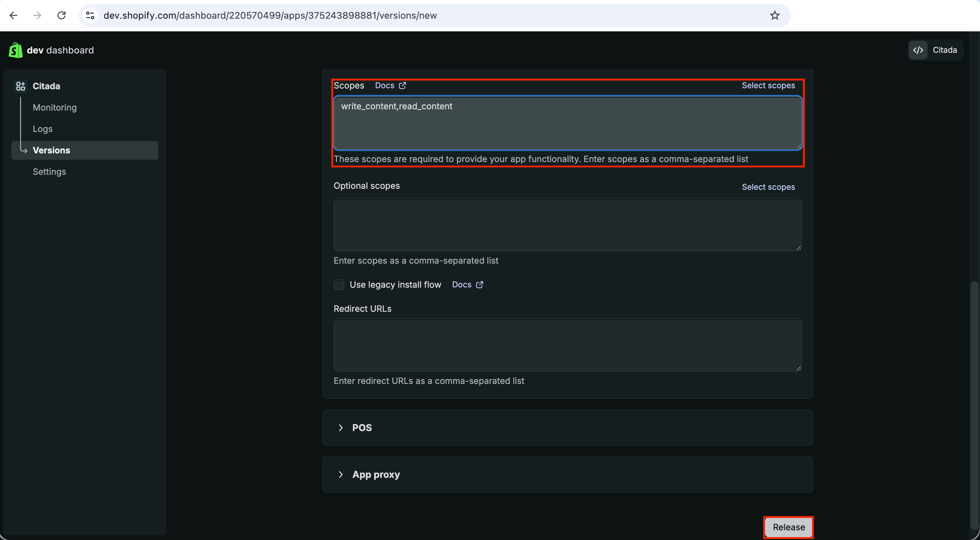Image resolution: width=980 pixels, height=540 pixels.
Task: Click the Scopes textarea resize handle
Action: (x=798, y=146)
